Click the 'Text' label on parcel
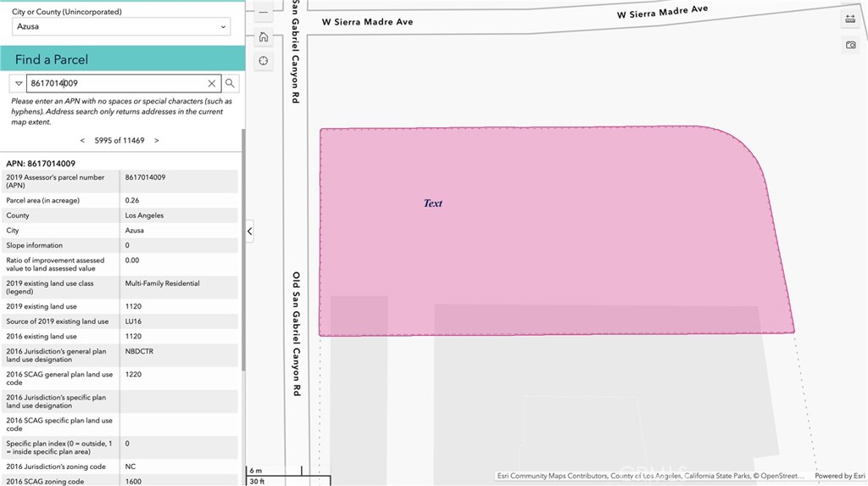 433,204
